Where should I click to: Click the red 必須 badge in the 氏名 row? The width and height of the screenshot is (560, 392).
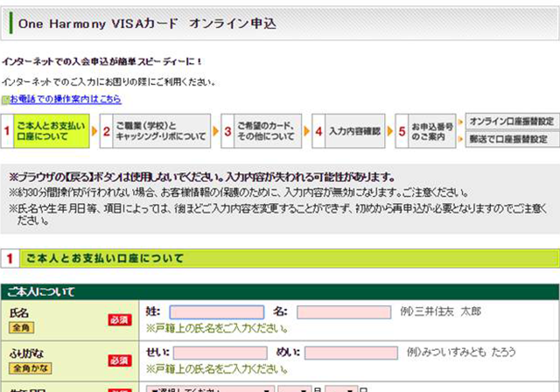click(x=119, y=319)
